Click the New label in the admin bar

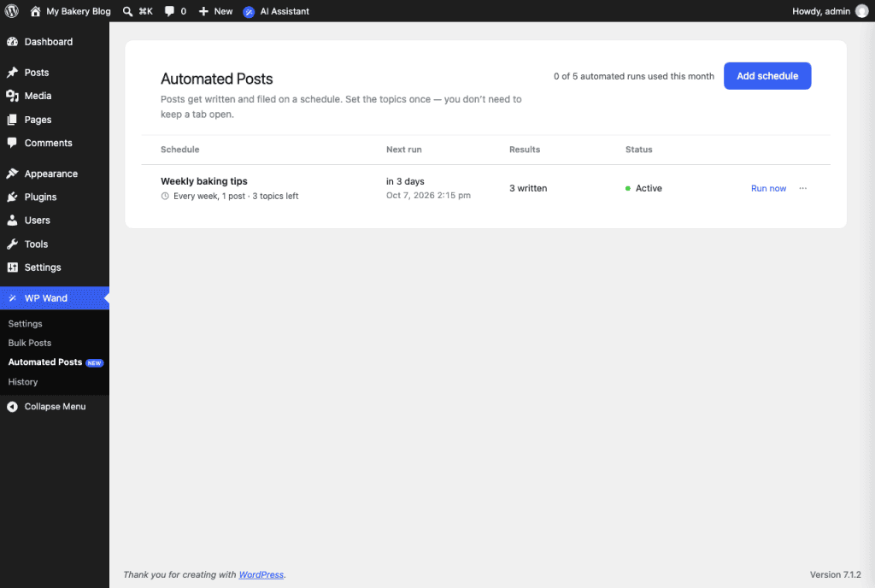click(x=223, y=11)
